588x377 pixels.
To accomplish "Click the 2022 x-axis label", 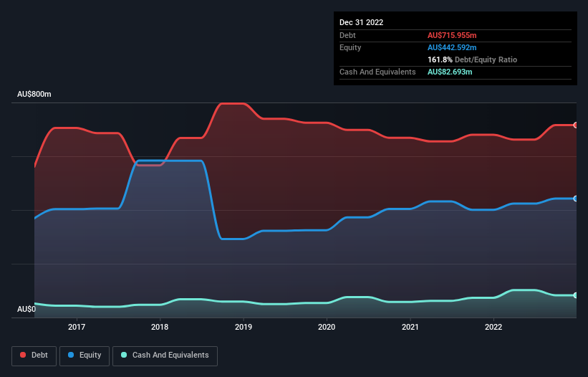I will [493, 327].
